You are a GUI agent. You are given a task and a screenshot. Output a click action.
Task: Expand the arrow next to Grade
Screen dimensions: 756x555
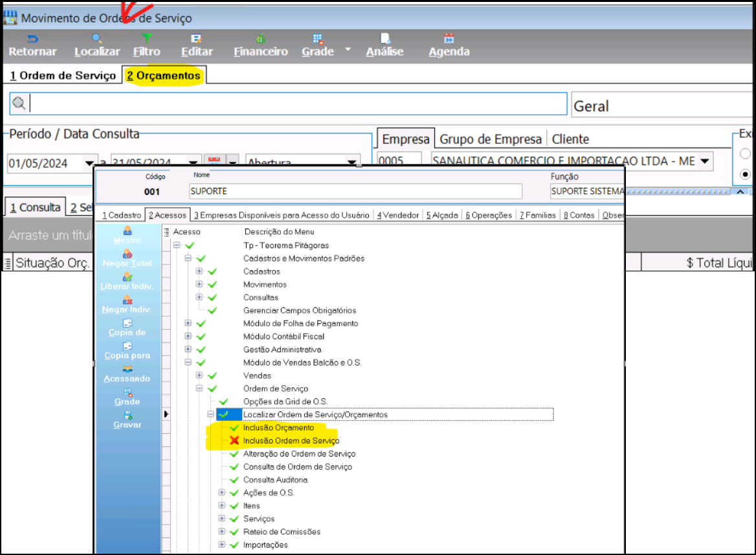[348, 49]
